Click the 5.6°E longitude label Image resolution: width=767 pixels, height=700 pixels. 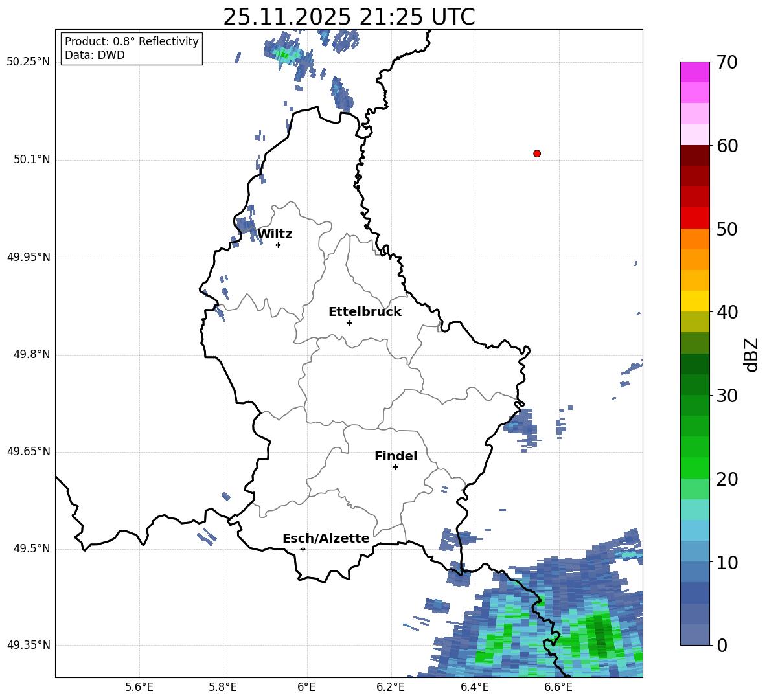click(139, 687)
